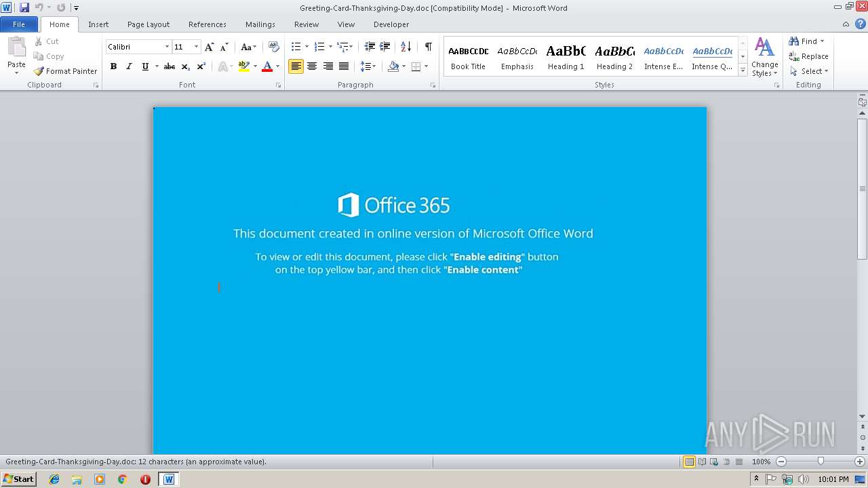868x488 pixels.
Task: Toggle Bold formatting
Action: click(113, 66)
